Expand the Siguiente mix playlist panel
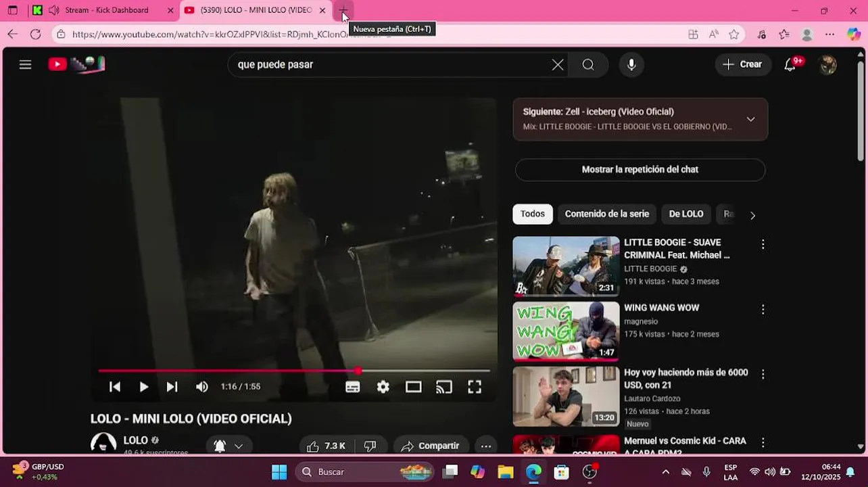The image size is (868, 487). coord(750,119)
